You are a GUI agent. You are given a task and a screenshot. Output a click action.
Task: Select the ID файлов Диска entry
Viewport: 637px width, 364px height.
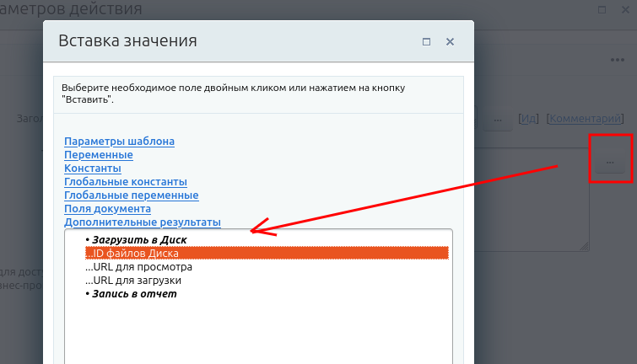click(x=135, y=253)
